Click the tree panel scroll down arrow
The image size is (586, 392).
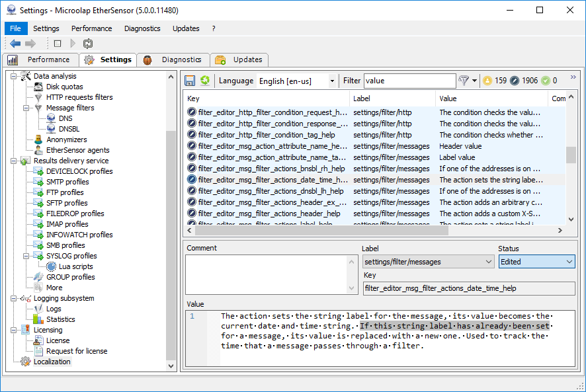click(x=171, y=366)
